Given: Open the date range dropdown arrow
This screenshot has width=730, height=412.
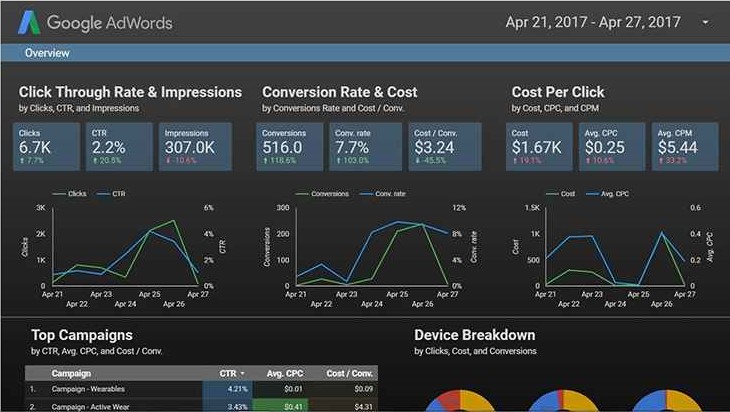Looking at the screenshot, I should pos(705,22).
